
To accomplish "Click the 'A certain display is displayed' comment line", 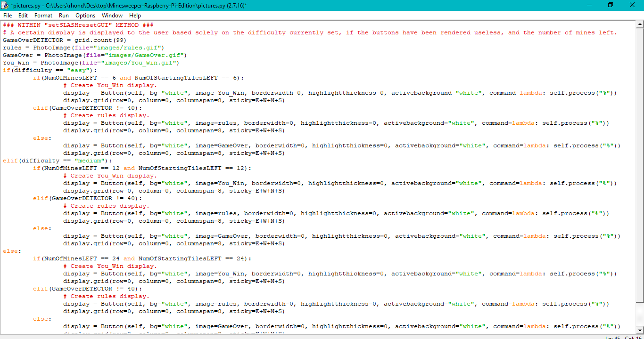I will pyautogui.click(x=310, y=32).
